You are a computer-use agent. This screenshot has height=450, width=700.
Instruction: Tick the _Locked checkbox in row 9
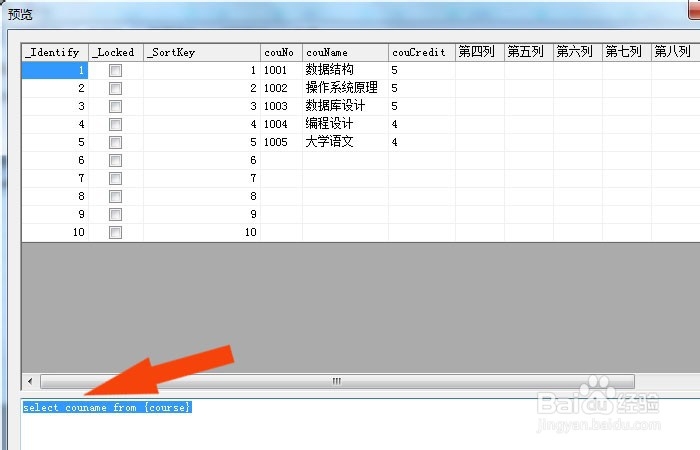tap(116, 214)
